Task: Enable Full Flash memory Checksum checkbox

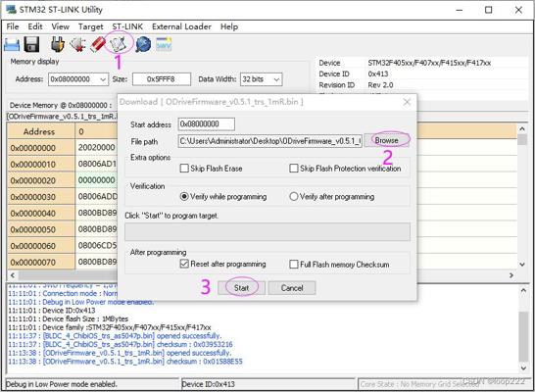Action: tap(293, 264)
